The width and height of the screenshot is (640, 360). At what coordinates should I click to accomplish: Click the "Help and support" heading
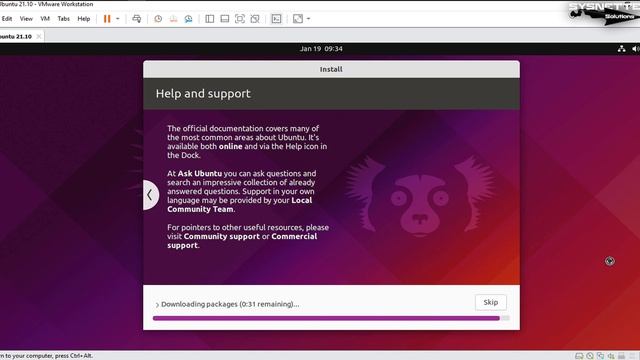(203, 93)
